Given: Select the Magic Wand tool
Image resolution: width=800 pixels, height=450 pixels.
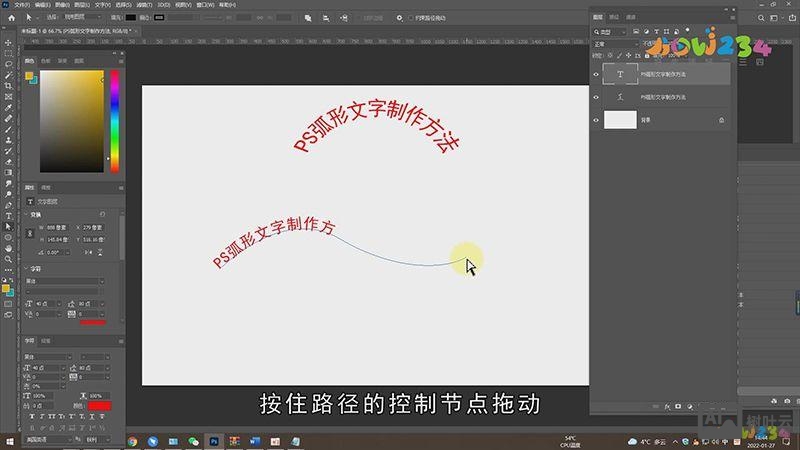Looking at the screenshot, I should coord(8,75).
